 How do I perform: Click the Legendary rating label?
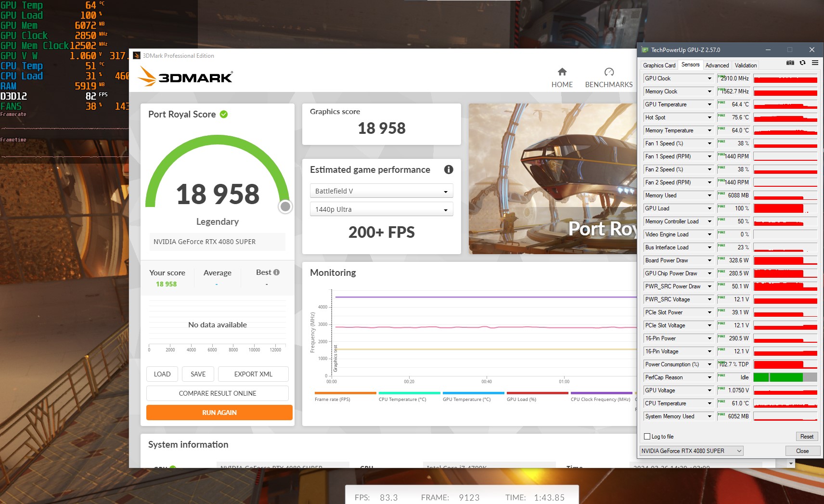(x=218, y=221)
